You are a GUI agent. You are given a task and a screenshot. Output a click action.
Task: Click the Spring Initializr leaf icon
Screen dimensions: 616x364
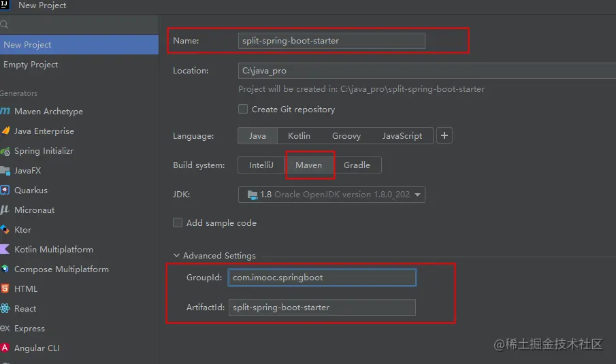coord(5,151)
